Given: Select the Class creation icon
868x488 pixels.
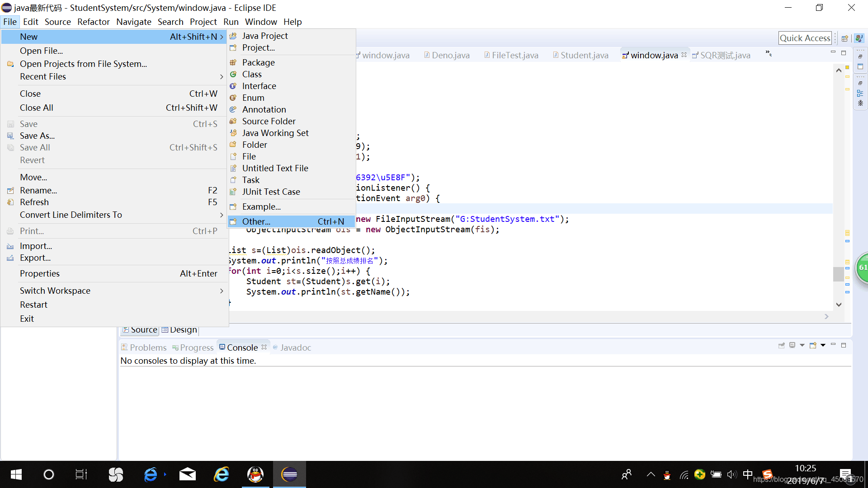Looking at the screenshot, I should [x=234, y=74].
